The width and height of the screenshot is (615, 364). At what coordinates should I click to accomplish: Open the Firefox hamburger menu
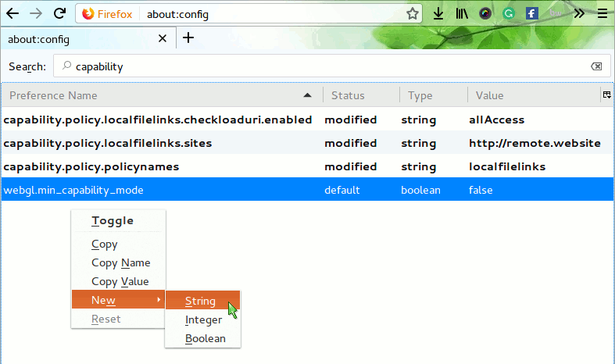[x=602, y=13]
